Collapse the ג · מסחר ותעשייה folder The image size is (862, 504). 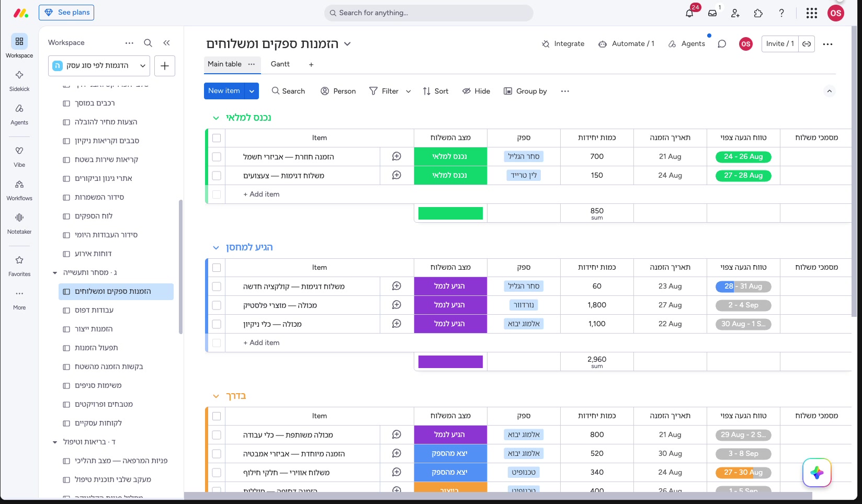click(55, 273)
